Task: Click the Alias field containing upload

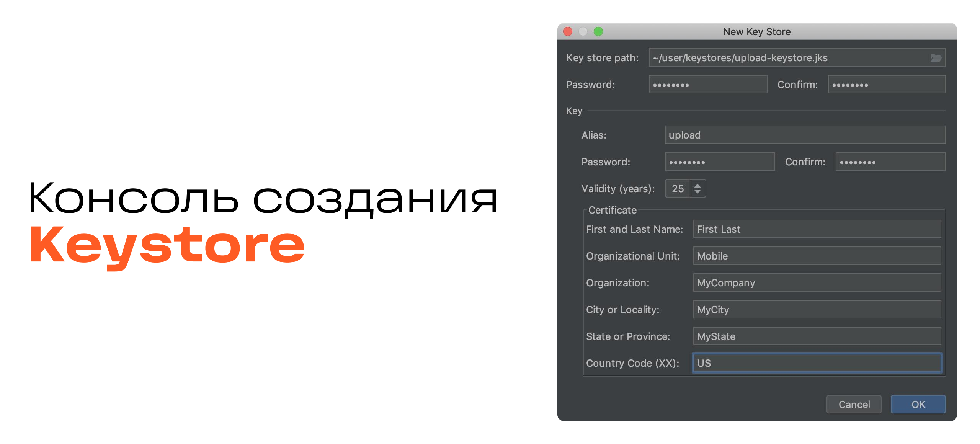Action: (x=805, y=135)
